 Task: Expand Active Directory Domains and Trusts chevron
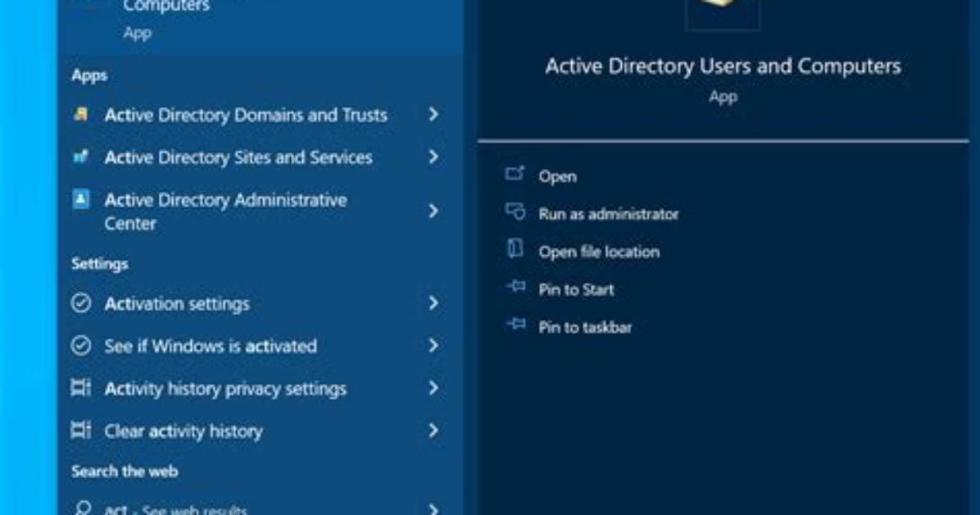point(433,115)
